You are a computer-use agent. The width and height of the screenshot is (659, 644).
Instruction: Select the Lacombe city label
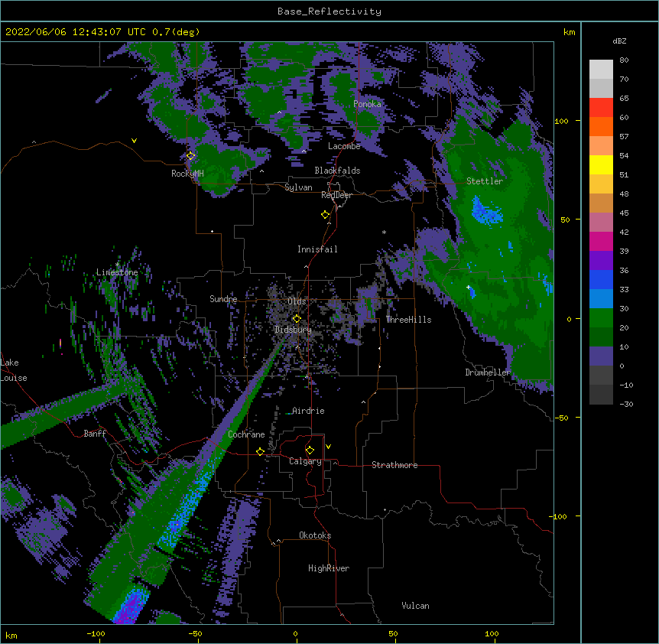point(344,146)
